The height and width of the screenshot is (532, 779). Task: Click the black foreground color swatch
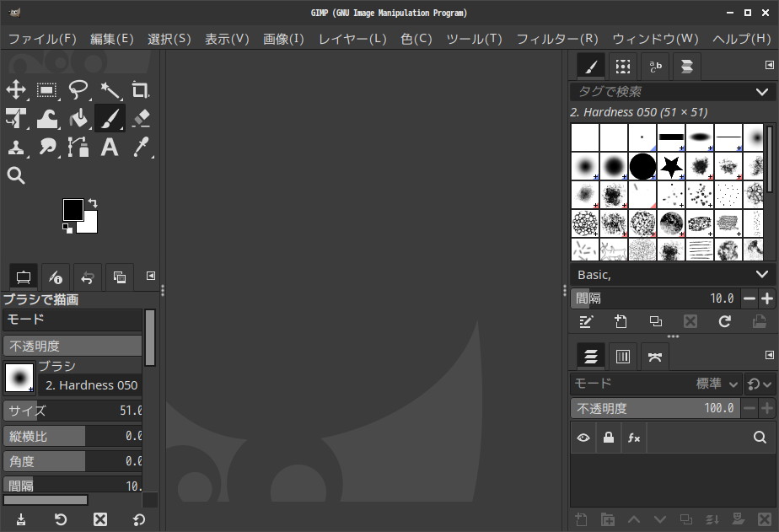pos(73,210)
